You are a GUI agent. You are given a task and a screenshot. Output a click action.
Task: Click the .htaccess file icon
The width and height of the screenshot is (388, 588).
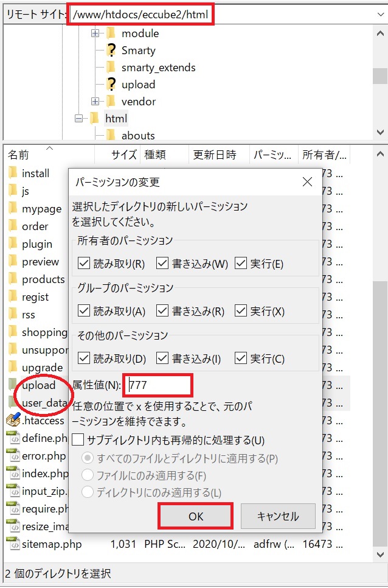[x=13, y=420]
